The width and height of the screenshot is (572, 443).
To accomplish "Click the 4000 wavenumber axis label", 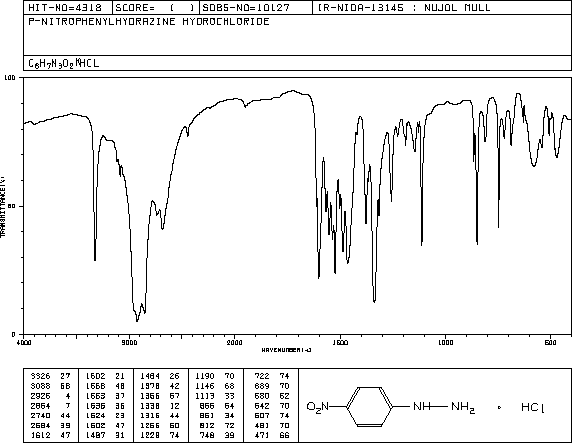I will (x=24, y=342).
